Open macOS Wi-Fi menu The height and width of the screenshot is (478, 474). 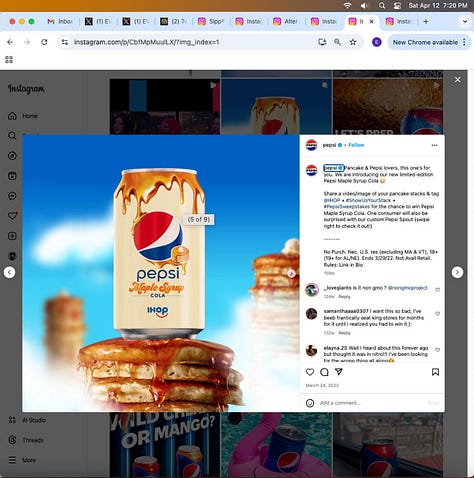pos(347,6)
